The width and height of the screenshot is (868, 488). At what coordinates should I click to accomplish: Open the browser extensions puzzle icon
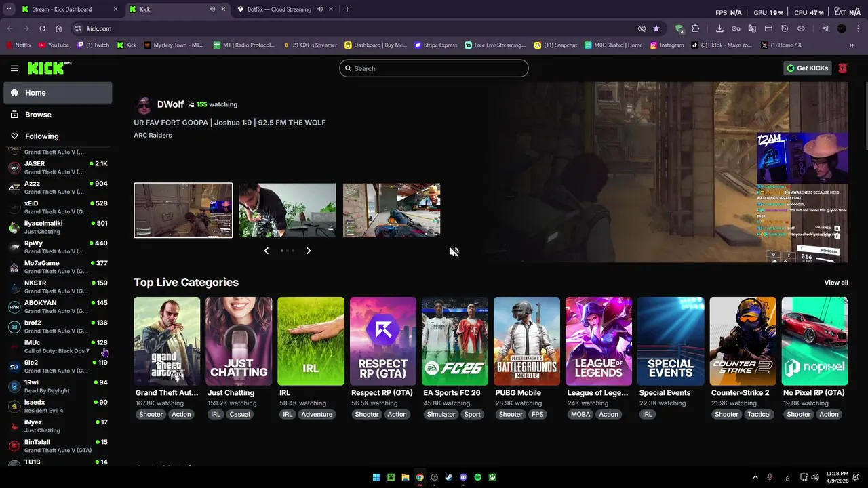click(695, 28)
